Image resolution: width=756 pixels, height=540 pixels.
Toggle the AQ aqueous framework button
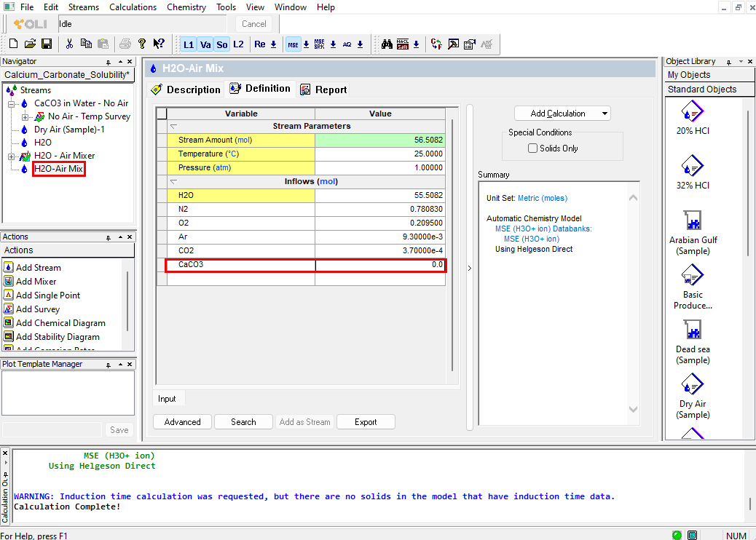[x=347, y=45]
